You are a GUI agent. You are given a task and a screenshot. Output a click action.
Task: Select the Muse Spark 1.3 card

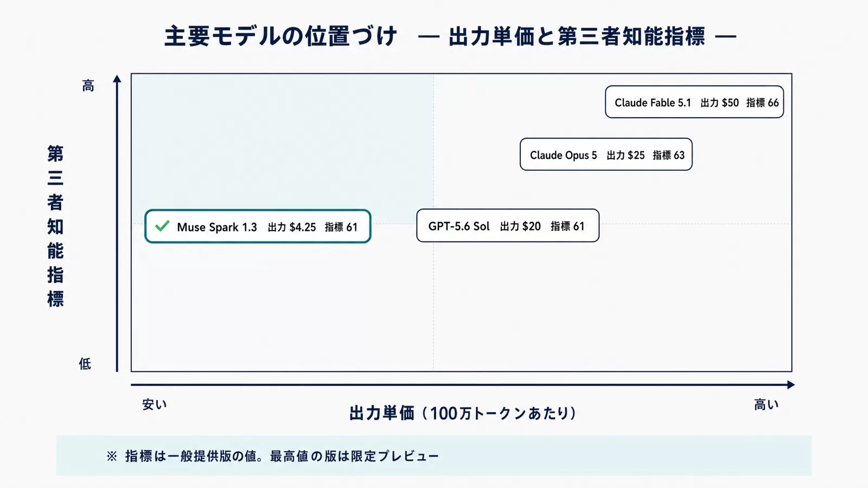[258, 226]
